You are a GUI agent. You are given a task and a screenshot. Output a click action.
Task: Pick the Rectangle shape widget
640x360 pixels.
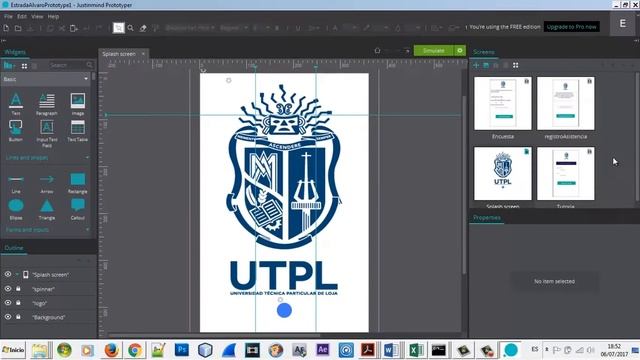pyautogui.click(x=78, y=183)
